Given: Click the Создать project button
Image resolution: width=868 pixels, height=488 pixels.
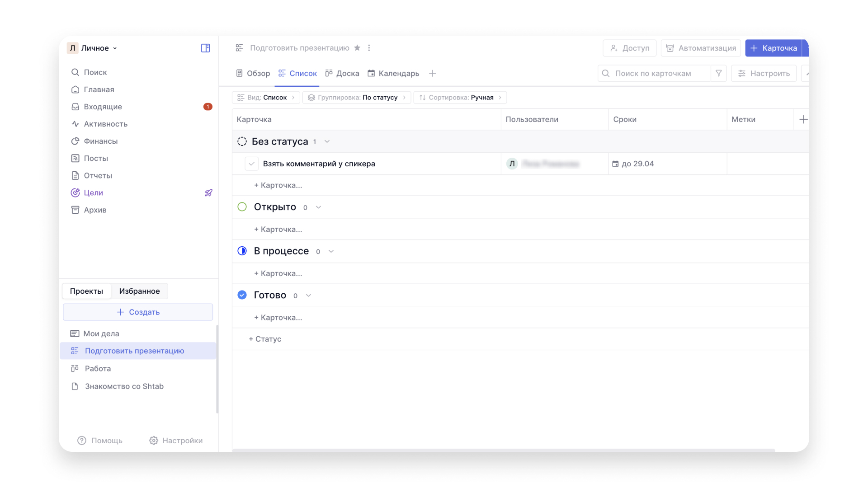Looking at the screenshot, I should (x=138, y=312).
